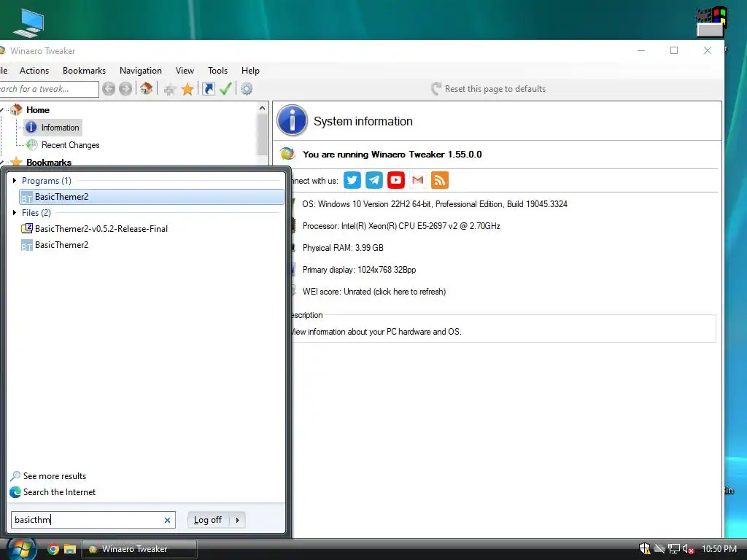
Task: Open the shutdown options arrow
Action: tap(237, 520)
